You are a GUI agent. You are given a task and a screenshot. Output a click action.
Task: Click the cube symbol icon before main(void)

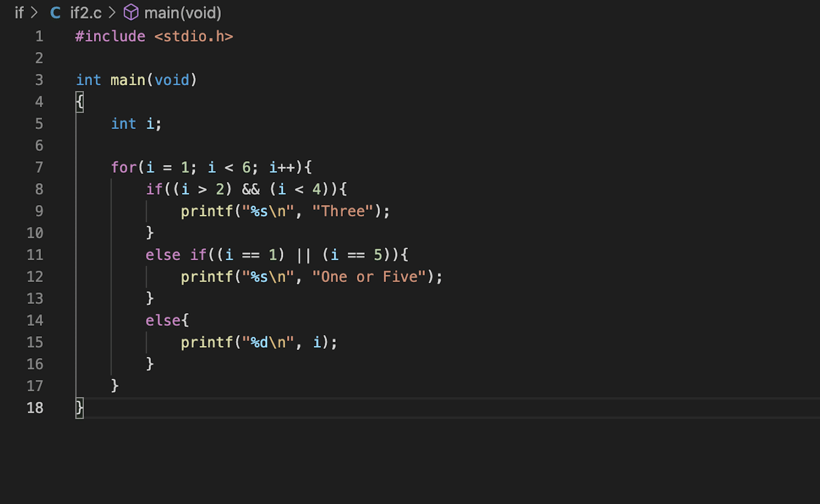tap(131, 13)
